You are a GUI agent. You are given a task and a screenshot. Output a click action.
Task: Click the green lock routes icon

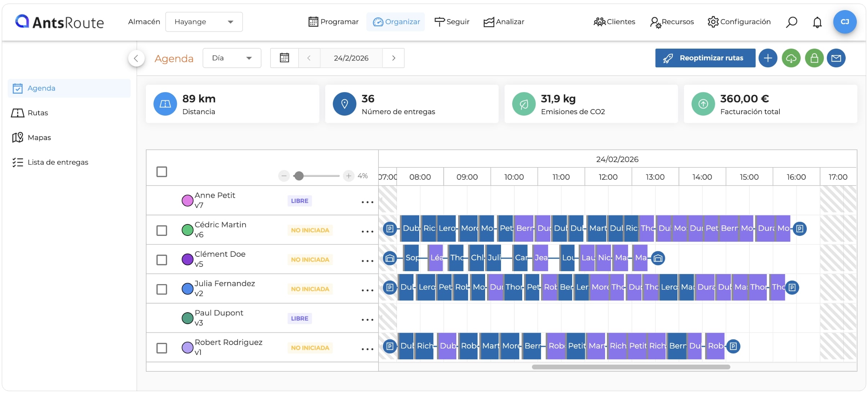[x=814, y=58]
